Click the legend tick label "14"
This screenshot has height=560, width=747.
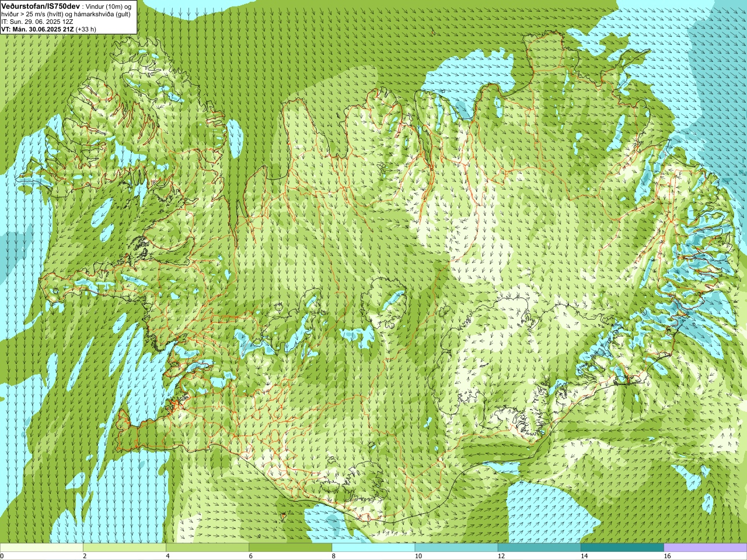[x=584, y=556]
